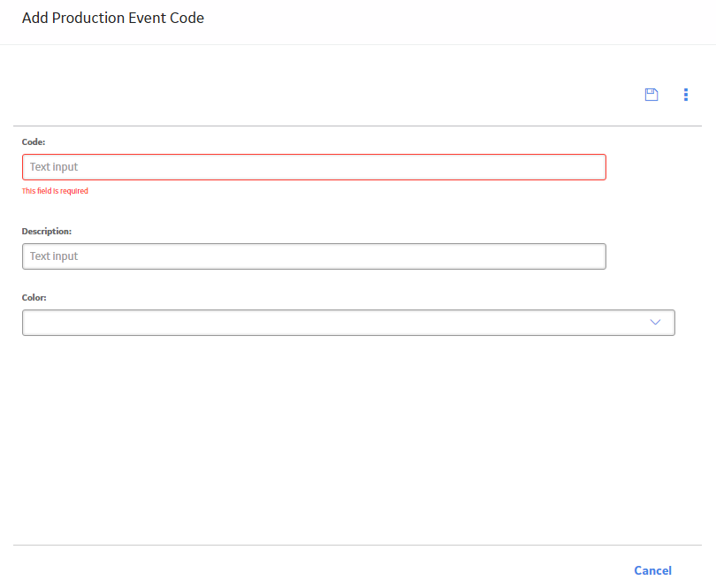716x588 pixels.
Task: Select the Code field label
Action: point(34,142)
